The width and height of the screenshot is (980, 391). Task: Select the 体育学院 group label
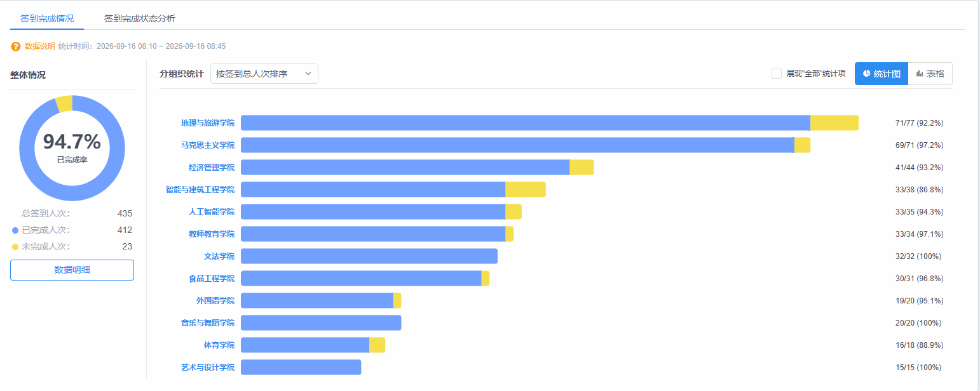[219, 345]
